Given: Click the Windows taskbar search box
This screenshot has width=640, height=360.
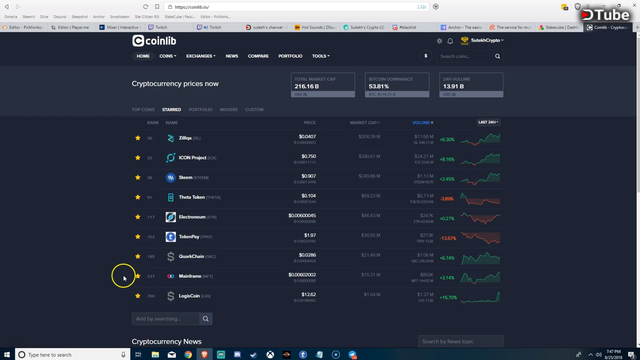Looking at the screenshot, I should [73, 354].
